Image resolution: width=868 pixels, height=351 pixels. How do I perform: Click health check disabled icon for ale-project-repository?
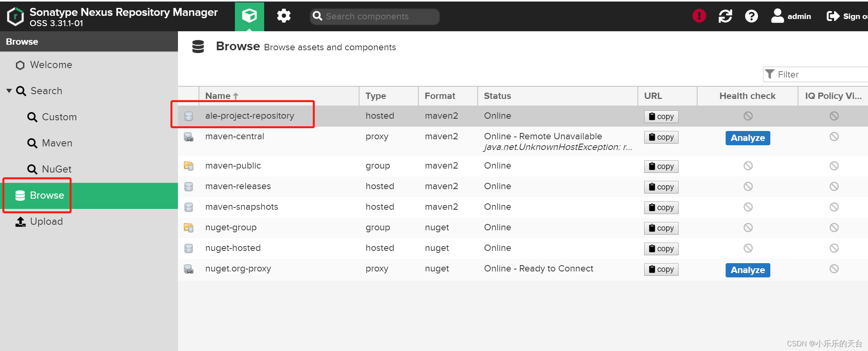[x=748, y=116]
